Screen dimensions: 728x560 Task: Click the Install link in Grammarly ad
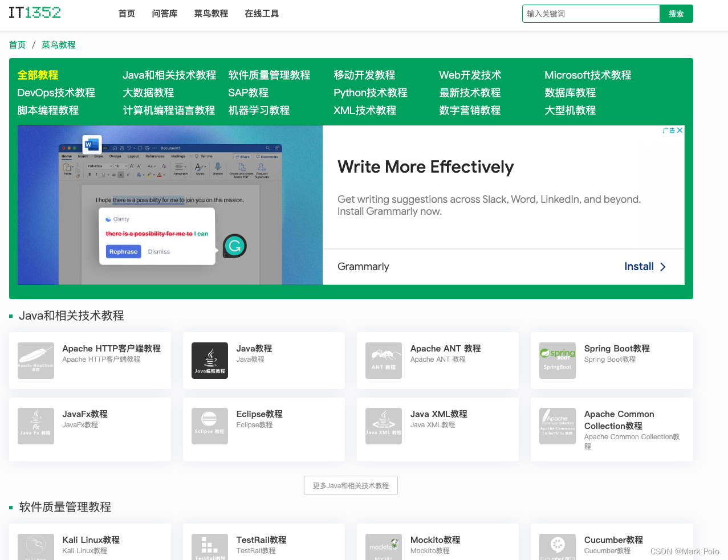tap(639, 267)
